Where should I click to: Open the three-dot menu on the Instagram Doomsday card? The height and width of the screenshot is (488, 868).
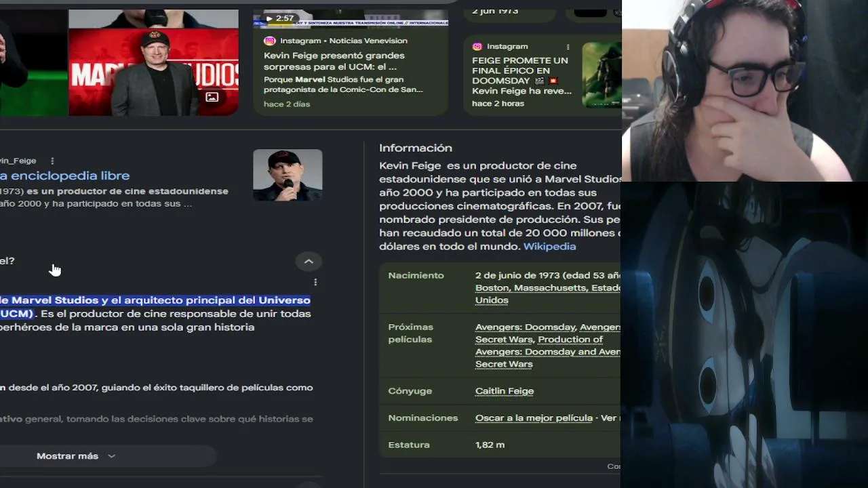click(568, 47)
